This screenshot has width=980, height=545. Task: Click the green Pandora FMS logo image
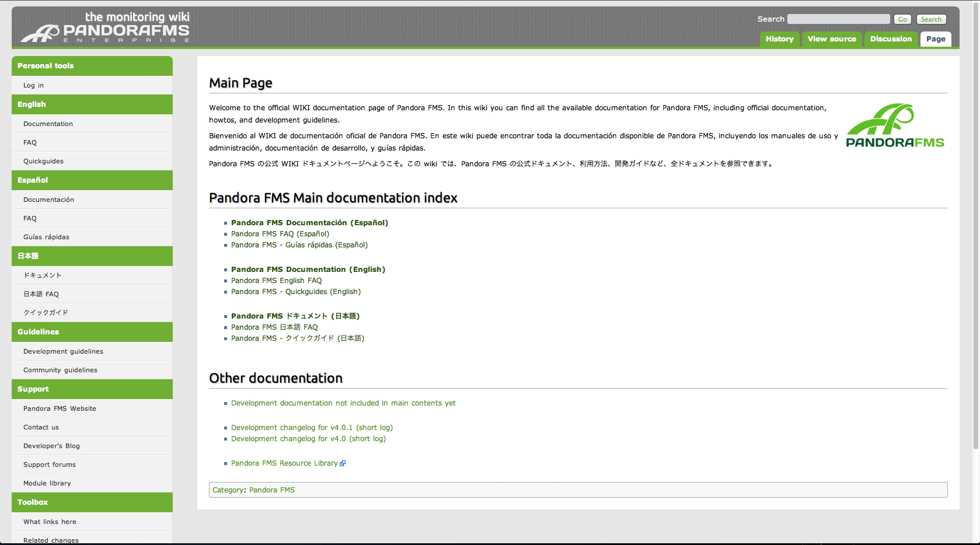pyautogui.click(x=895, y=125)
